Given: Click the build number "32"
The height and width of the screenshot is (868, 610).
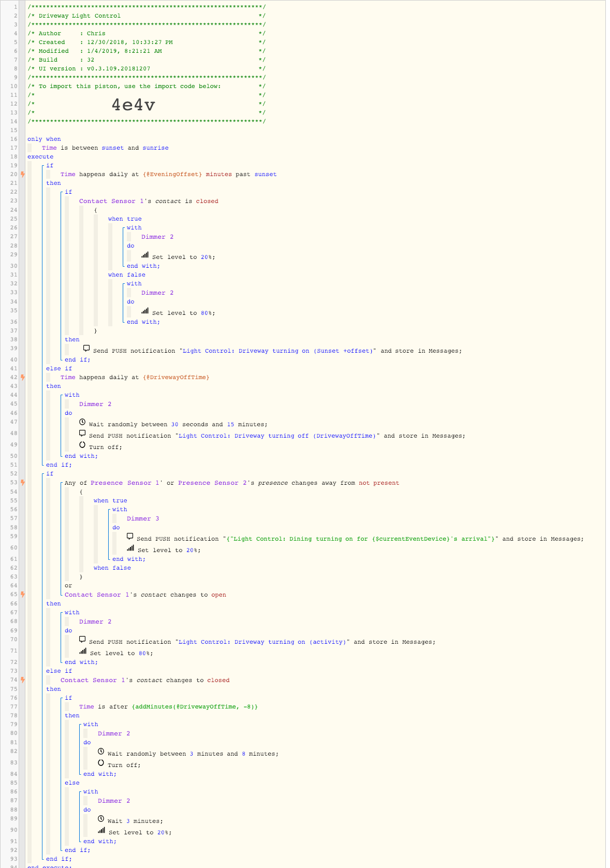Looking at the screenshot, I should click(91, 60).
